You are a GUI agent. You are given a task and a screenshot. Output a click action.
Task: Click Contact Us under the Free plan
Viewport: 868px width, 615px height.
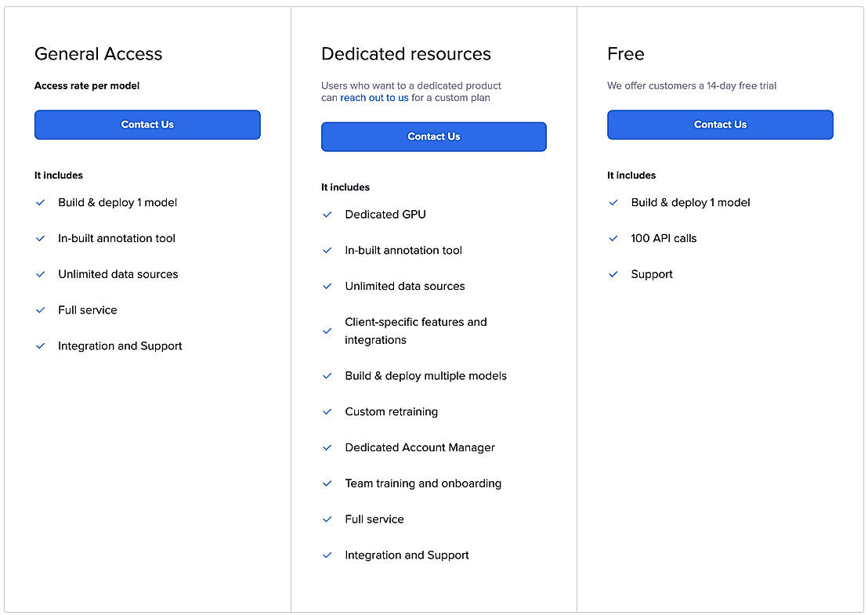pos(720,125)
